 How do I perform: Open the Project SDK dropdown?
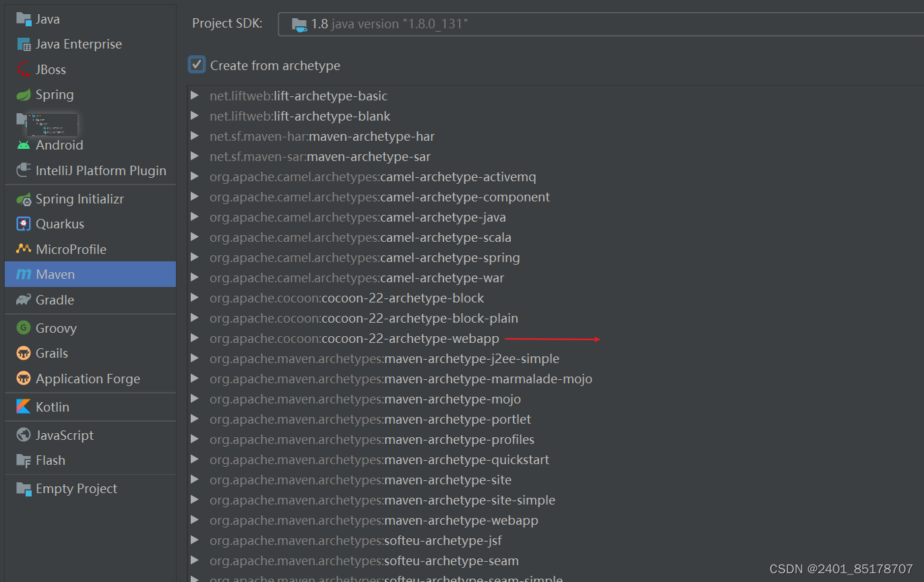tap(600, 24)
